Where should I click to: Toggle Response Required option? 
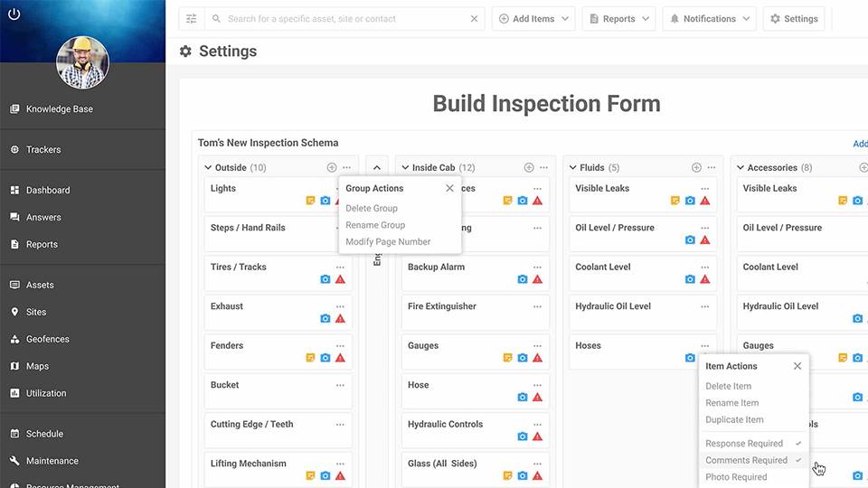tap(744, 444)
